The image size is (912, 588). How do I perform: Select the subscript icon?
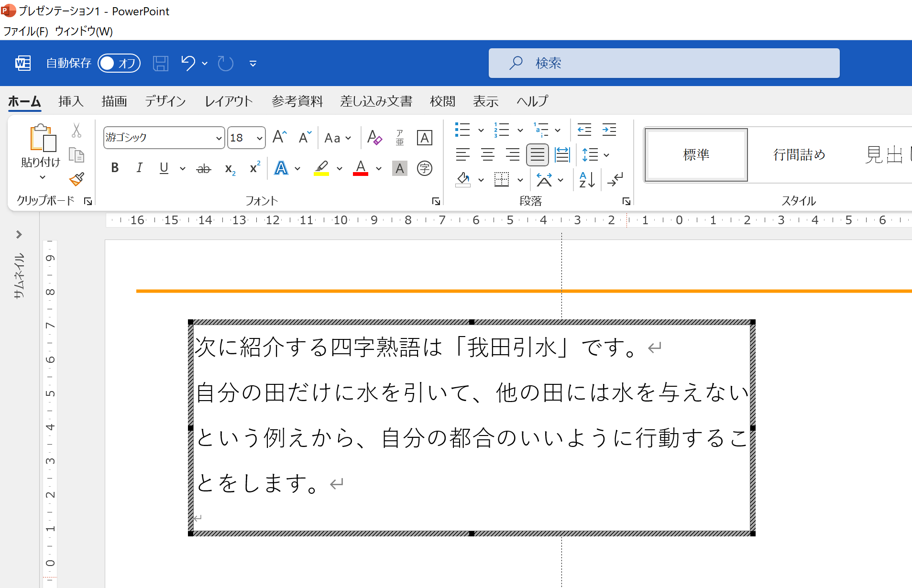coord(229,169)
